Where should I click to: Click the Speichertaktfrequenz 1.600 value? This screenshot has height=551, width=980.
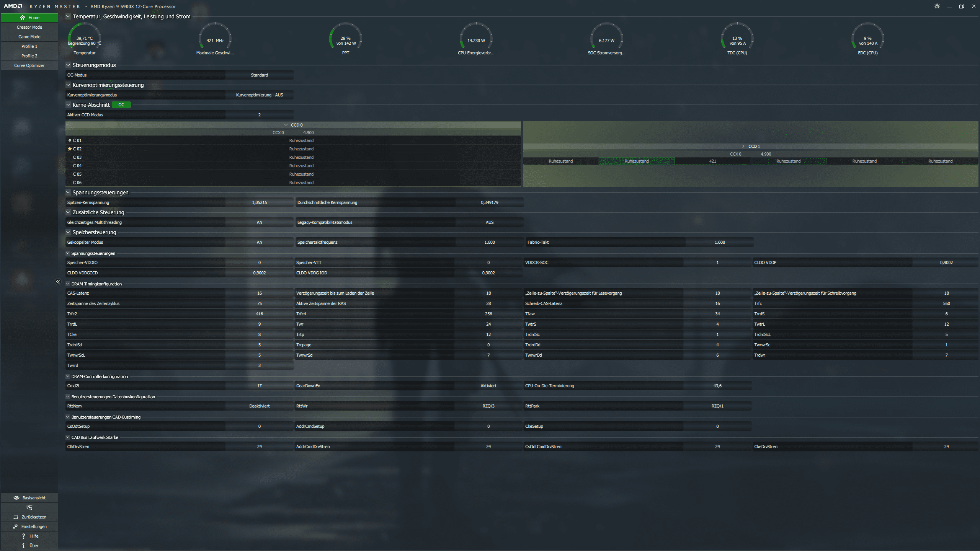click(x=490, y=242)
